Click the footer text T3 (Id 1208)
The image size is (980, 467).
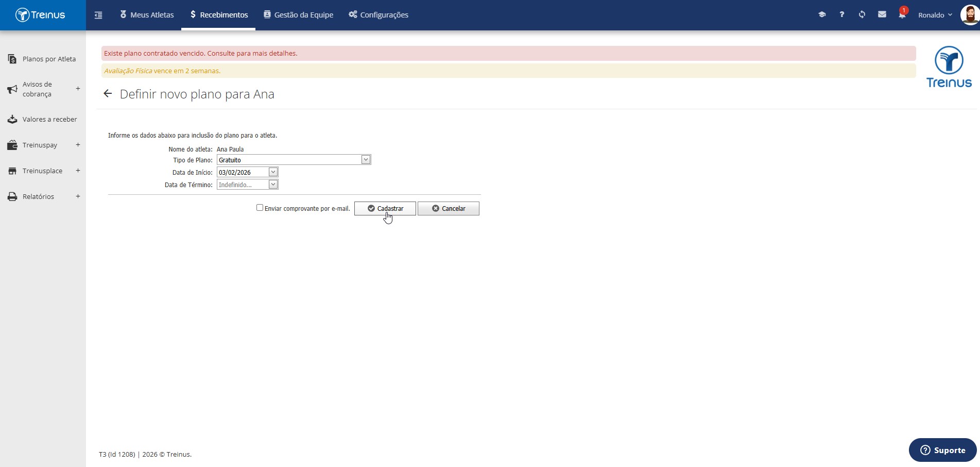tap(117, 454)
